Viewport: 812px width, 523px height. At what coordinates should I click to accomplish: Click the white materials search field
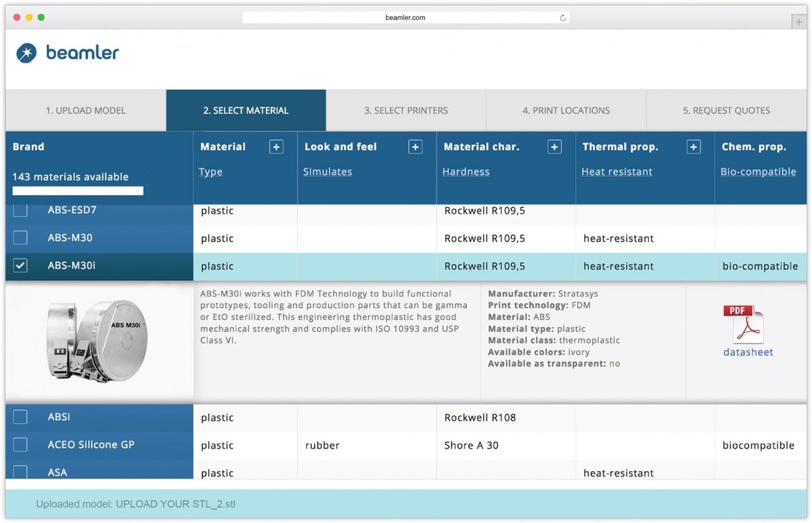pyautogui.click(x=78, y=191)
